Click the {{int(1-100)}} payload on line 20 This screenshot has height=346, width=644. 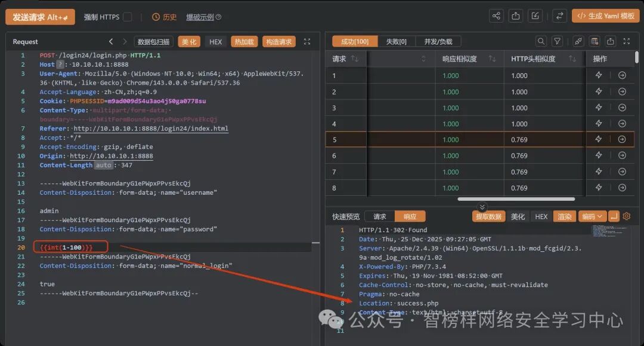[x=66, y=247]
